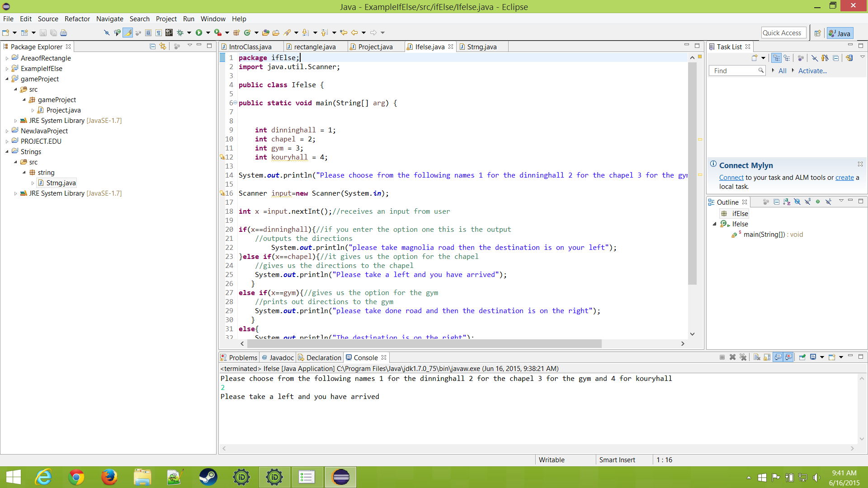Open the Navigate menu
This screenshot has width=868, height=488.
coord(110,19)
